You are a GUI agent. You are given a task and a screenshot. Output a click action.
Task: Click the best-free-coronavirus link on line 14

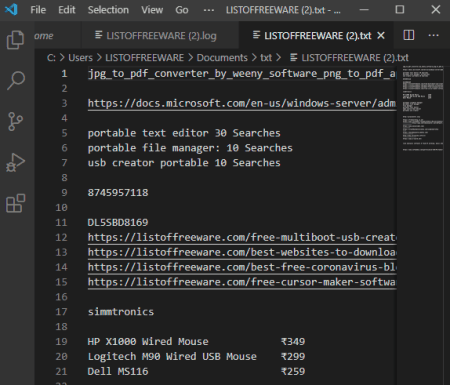tap(242, 267)
